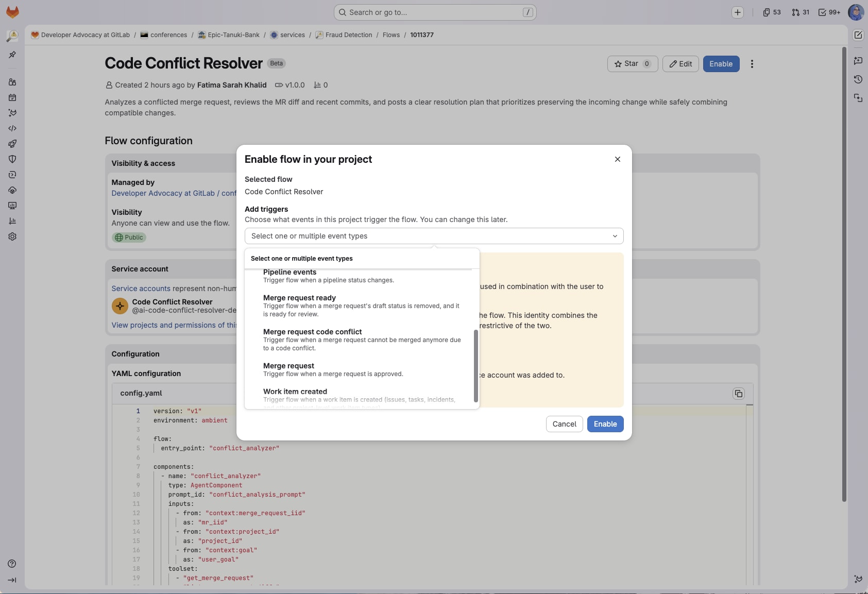Open the Monitor screen sidebar icon
The width and height of the screenshot is (868, 594).
[x=12, y=206]
